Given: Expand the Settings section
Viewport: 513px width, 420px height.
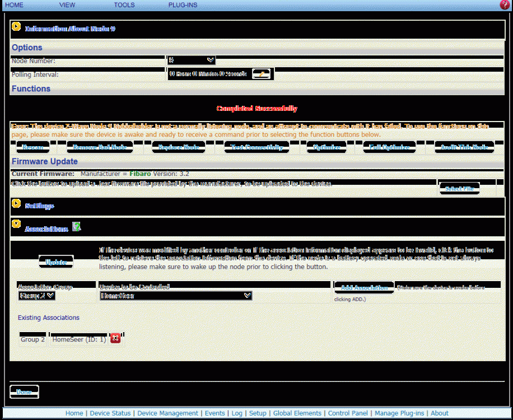Looking at the screenshot, I should point(16,204).
